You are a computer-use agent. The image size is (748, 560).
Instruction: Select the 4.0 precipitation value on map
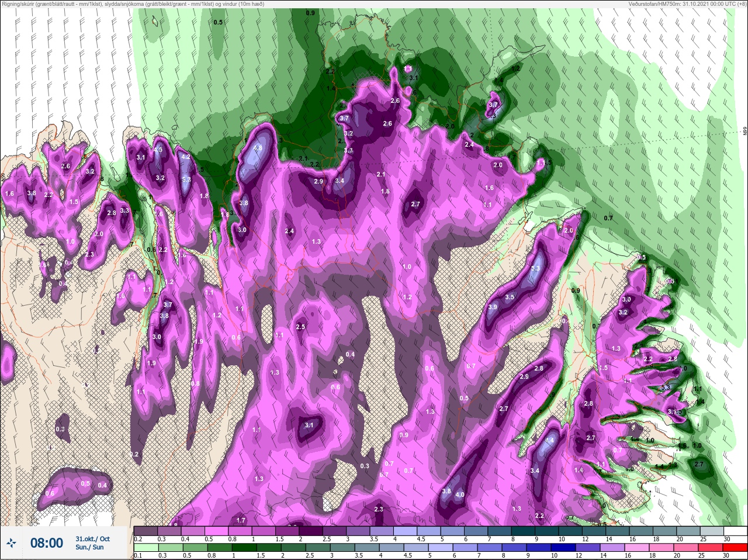click(x=459, y=495)
